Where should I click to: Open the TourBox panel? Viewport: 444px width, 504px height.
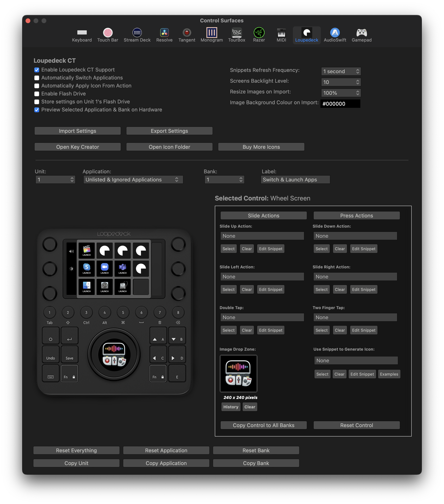[x=237, y=35]
